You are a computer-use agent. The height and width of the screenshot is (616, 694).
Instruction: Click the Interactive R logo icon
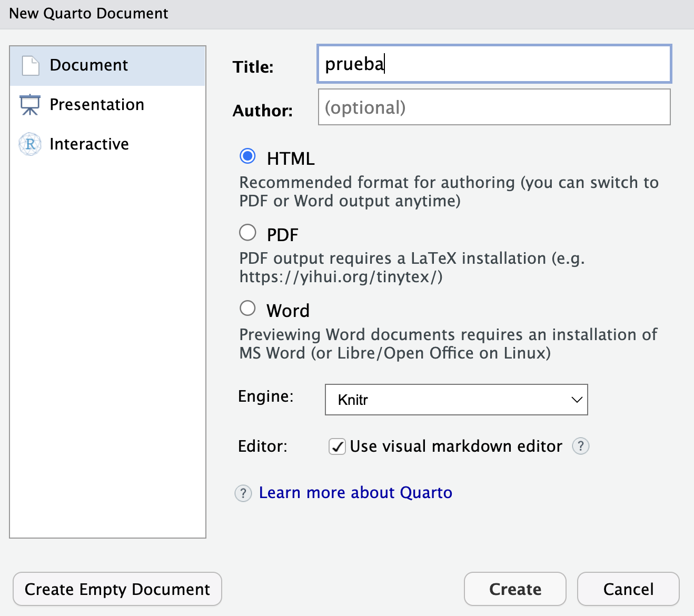(30, 144)
